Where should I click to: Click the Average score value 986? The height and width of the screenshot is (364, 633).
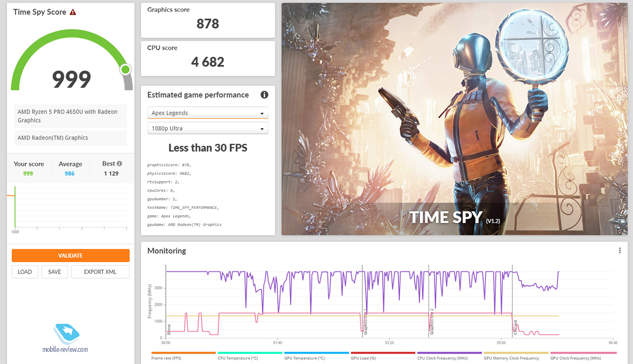pyautogui.click(x=70, y=174)
